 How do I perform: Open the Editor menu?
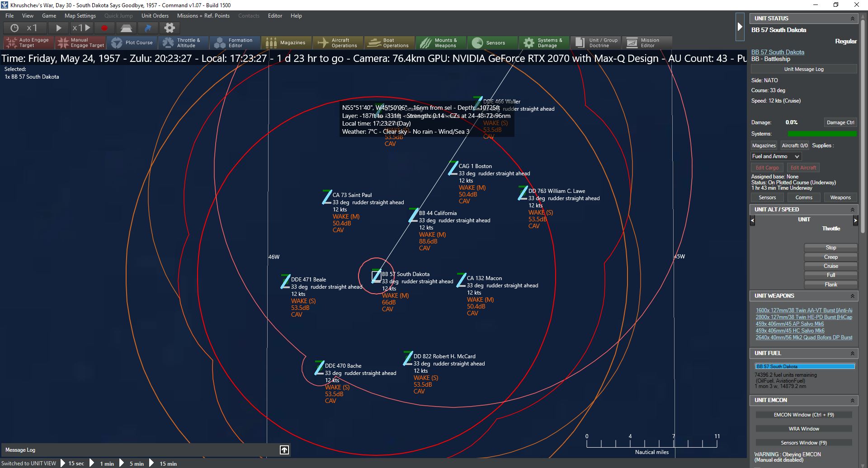pyautogui.click(x=275, y=16)
